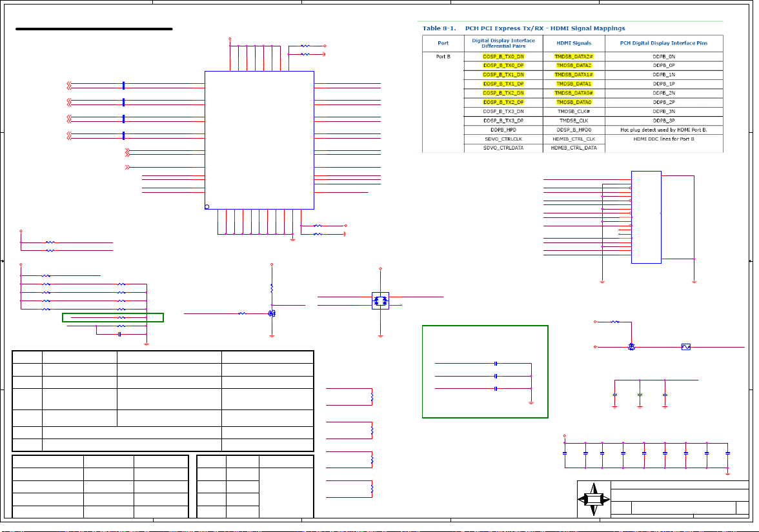The width and height of the screenshot is (759, 532).
Task: Select the boxed diode-array component symbol
Action: click(x=381, y=300)
